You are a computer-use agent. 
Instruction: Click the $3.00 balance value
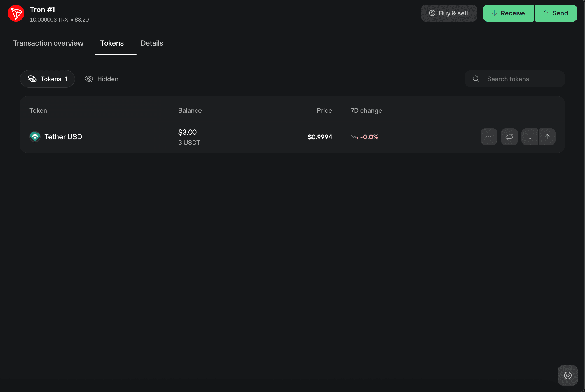coord(188,132)
